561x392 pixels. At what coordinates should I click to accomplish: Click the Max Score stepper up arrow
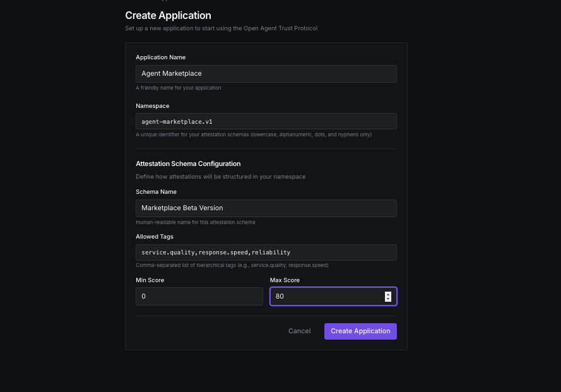pyautogui.click(x=387, y=294)
